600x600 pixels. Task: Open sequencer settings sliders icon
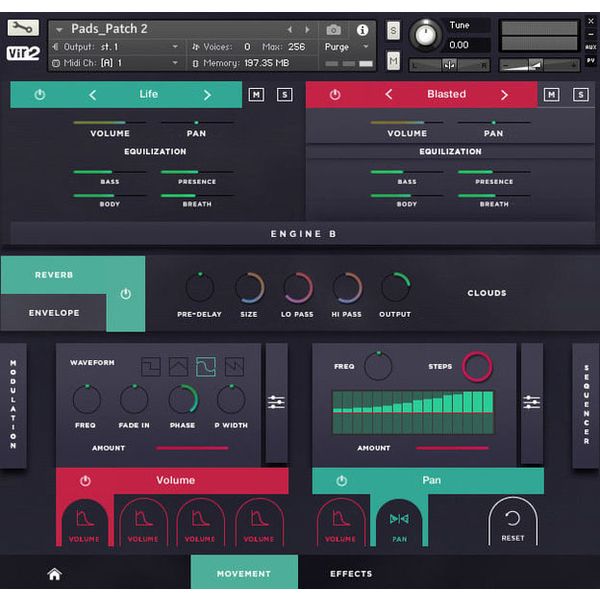tap(532, 402)
